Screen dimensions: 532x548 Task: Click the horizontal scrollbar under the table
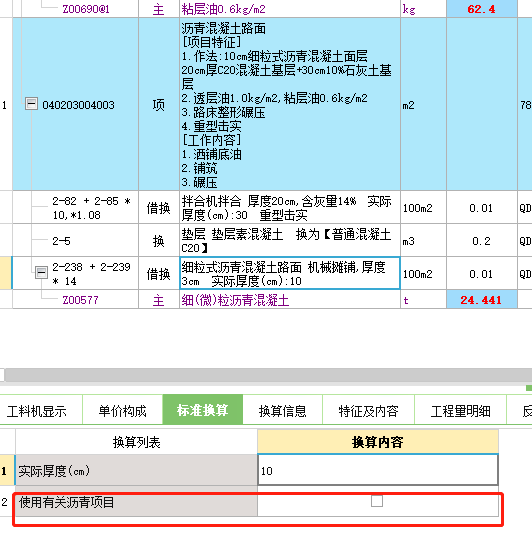coord(268,375)
